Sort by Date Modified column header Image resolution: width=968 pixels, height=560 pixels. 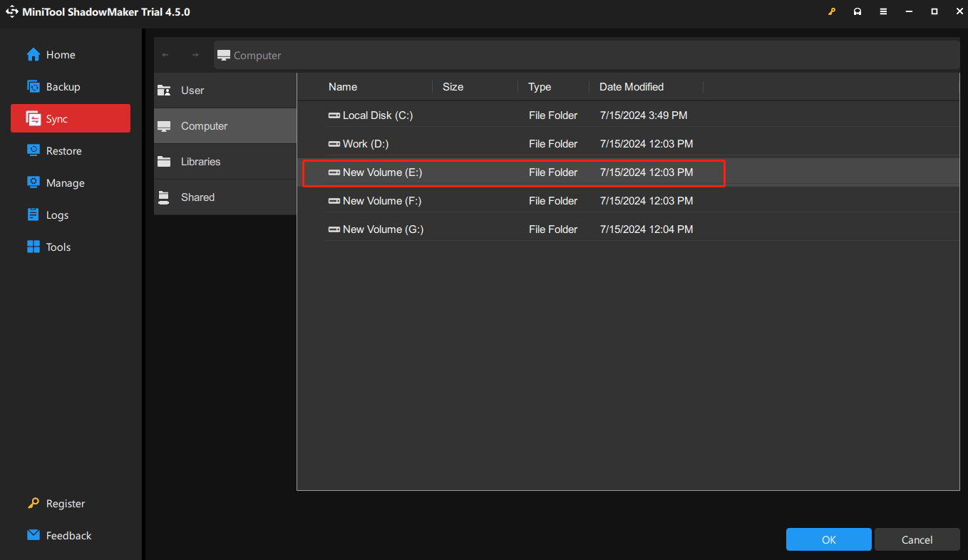631,87
